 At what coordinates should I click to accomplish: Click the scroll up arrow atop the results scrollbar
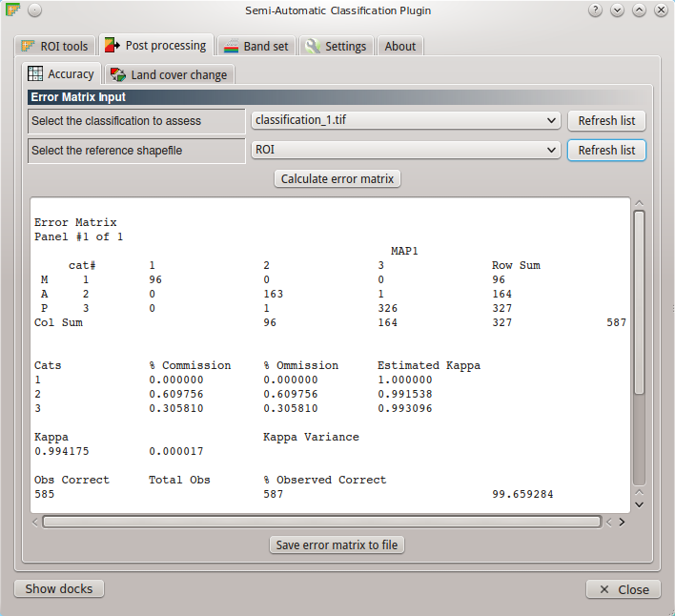[x=640, y=203]
